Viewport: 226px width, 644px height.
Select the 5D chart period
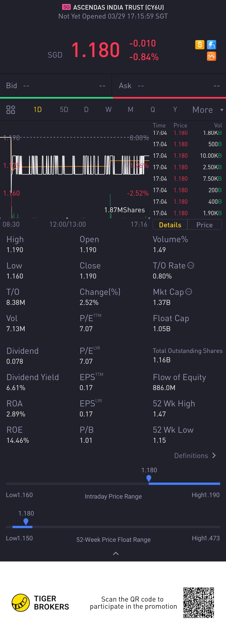coord(64,109)
